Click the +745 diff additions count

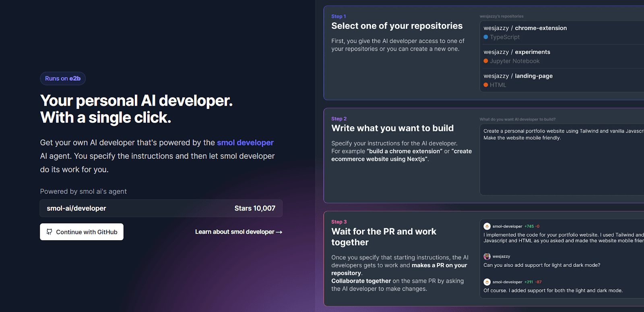529,227
